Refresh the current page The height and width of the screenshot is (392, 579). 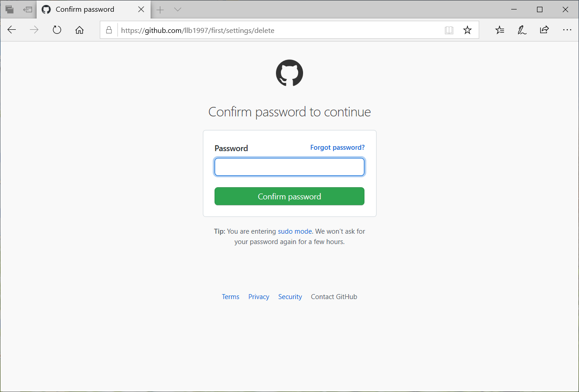57,30
